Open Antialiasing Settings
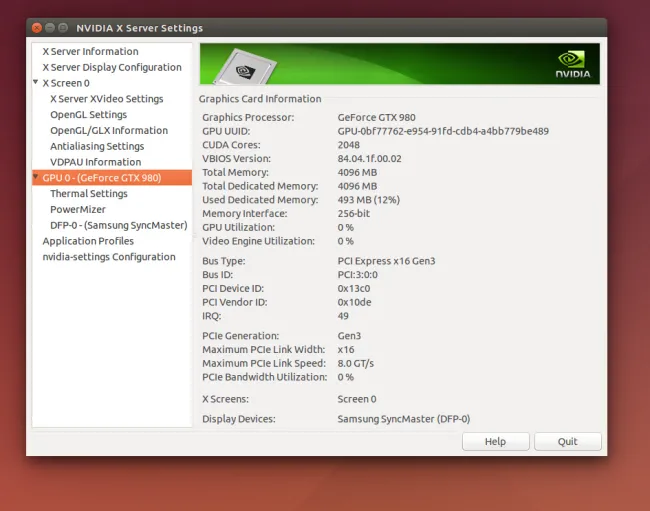The image size is (650, 511). 97,146
